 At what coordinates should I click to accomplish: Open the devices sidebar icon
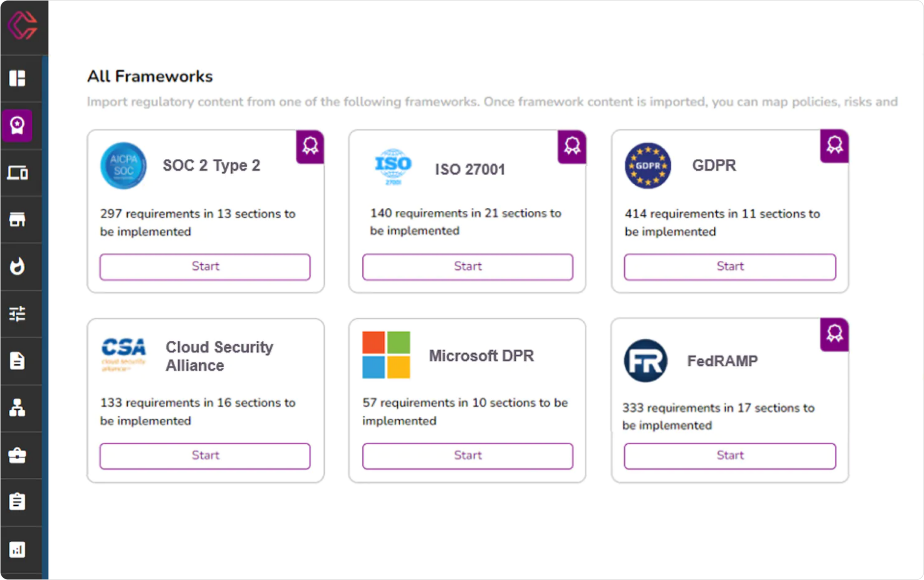(x=17, y=172)
